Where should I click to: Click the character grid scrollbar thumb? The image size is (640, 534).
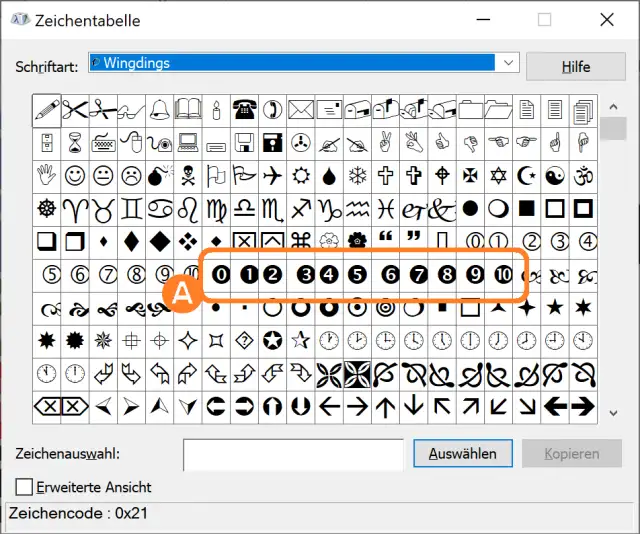coord(613,129)
